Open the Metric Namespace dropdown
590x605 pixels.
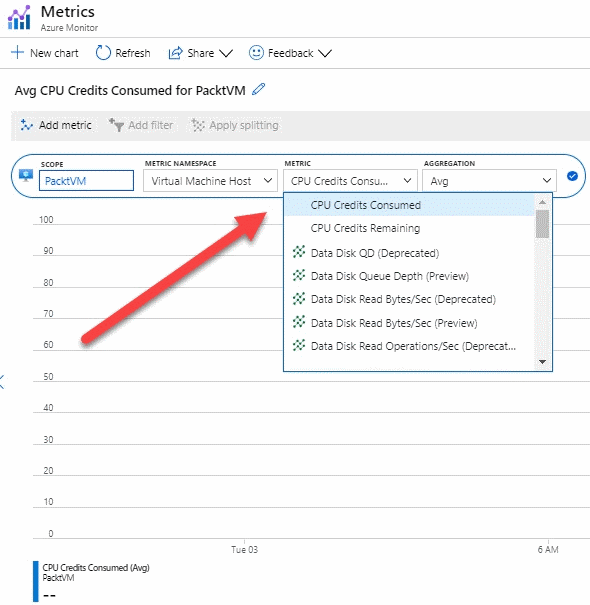click(x=210, y=181)
